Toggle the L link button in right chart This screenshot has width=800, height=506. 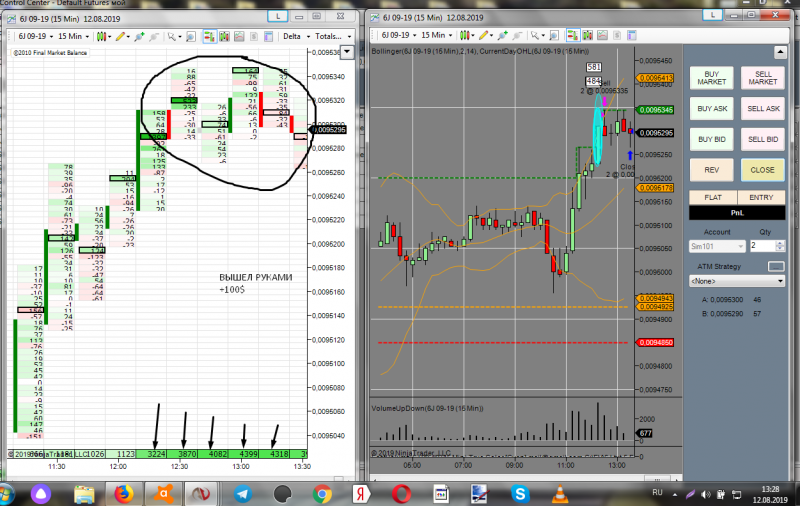pyautogui.click(x=712, y=15)
